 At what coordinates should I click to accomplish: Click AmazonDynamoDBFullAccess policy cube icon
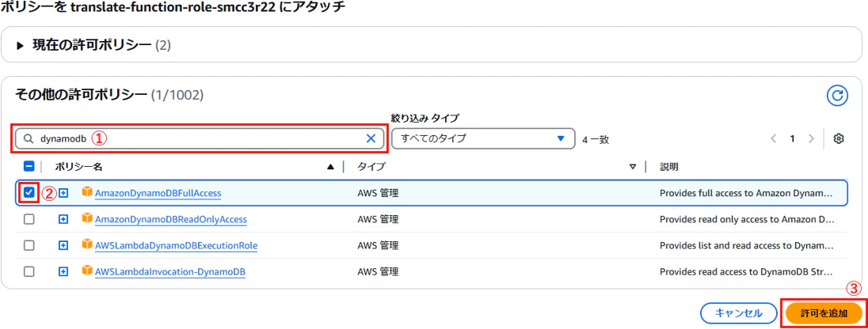(x=87, y=192)
